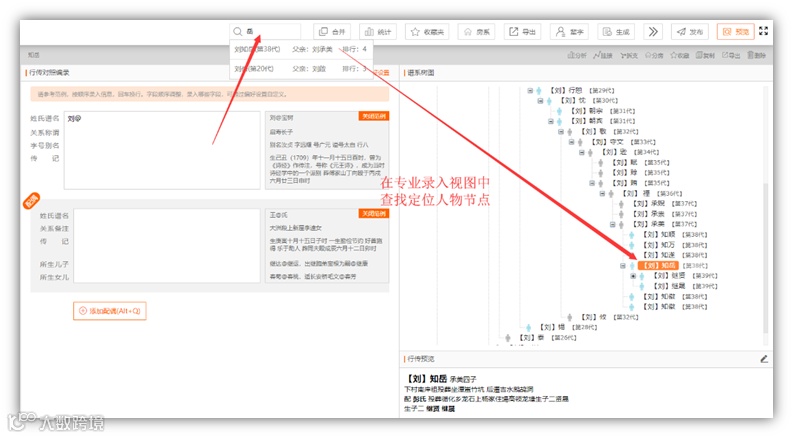The height and width of the screenshot is (438, 793).
Task: Close the first example card with 关闭范例
Action: [373, 116]
